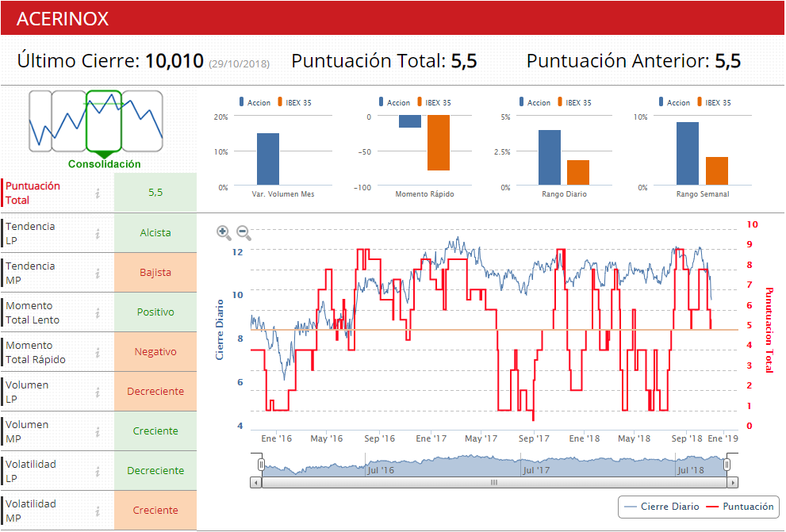Screen dimensions: 786x532
Task: Click the Creciente cell for Volatilidad MP
Action: click(155, 510)
